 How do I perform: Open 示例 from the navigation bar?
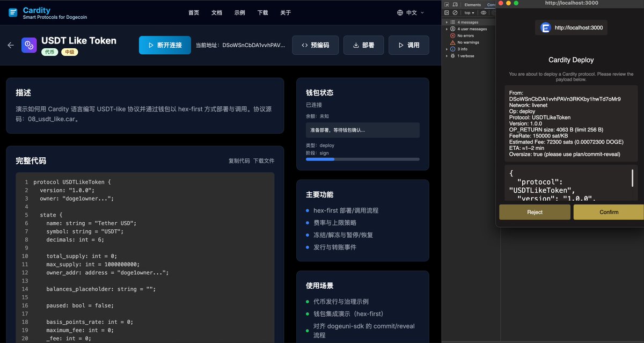click(x=240, y=12)
